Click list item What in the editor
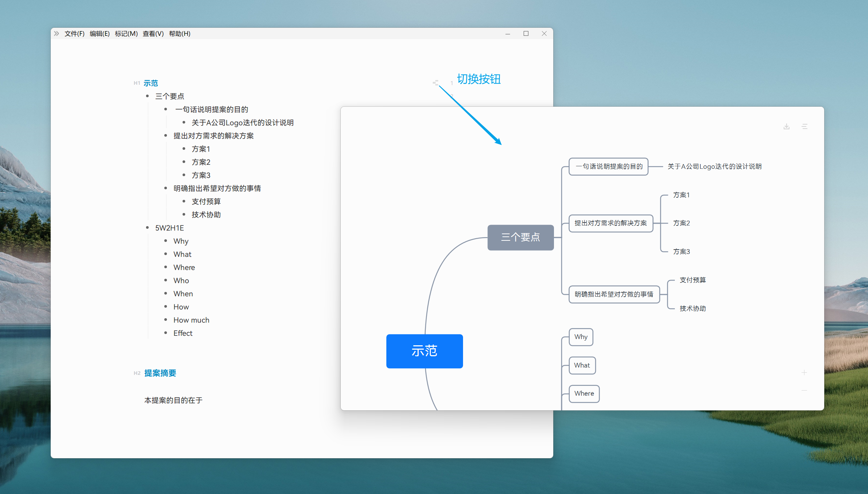This screenshot has height=494, width=868. tap(182, 254)
